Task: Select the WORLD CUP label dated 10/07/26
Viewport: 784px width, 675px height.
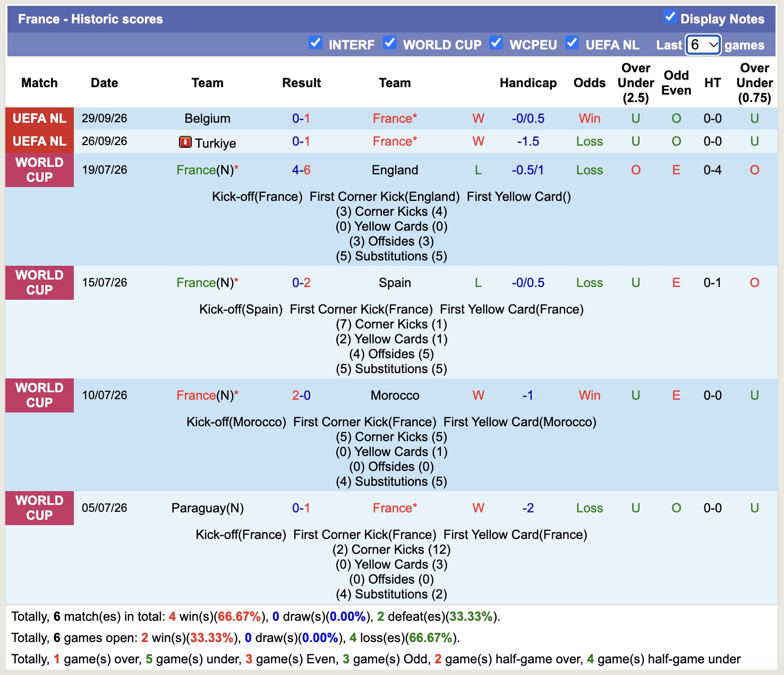Action: click(x=39, y=395)
